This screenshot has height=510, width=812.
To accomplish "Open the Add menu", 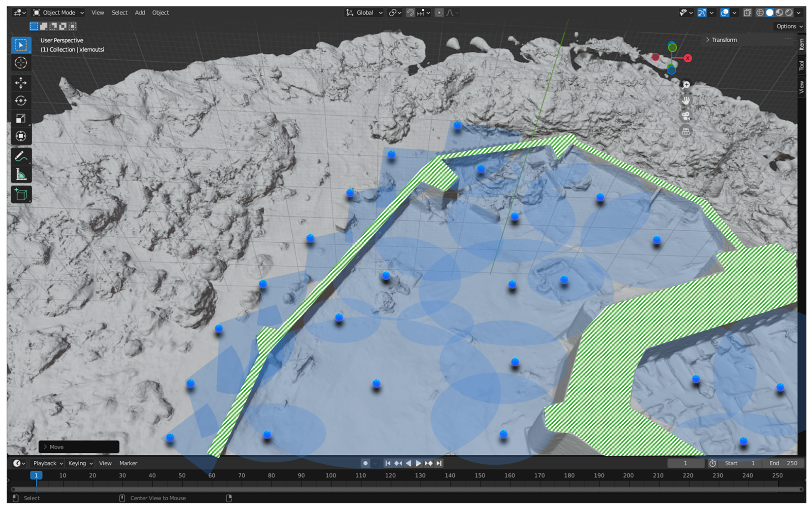I will [x=140, y=13].
